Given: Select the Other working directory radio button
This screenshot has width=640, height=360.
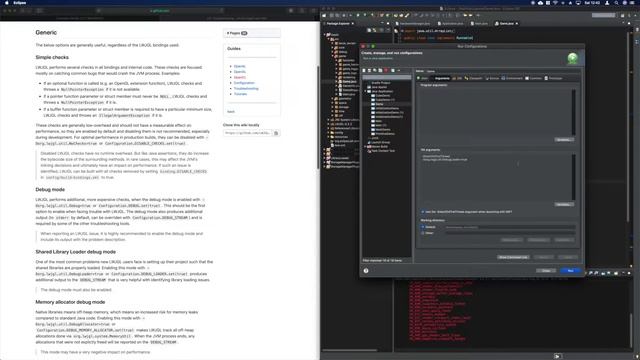Looking at the screenshot, I should tap(423, 233).
